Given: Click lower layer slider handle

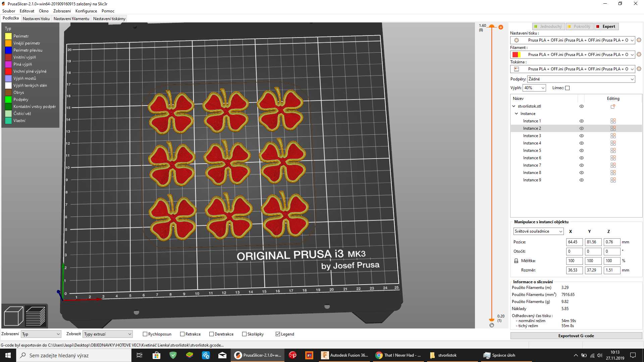Looking at the screenshot, I should tap(492, 320).
